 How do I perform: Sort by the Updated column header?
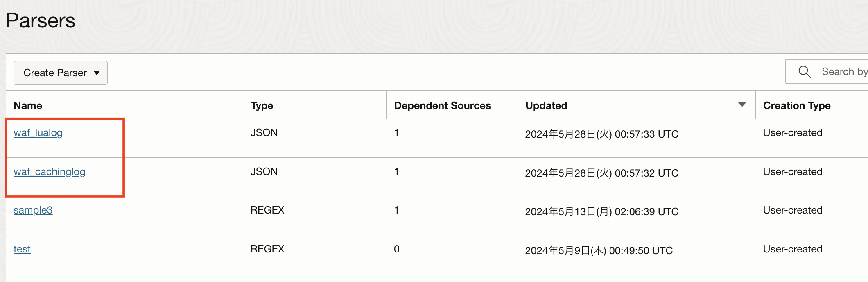[546, 105]
